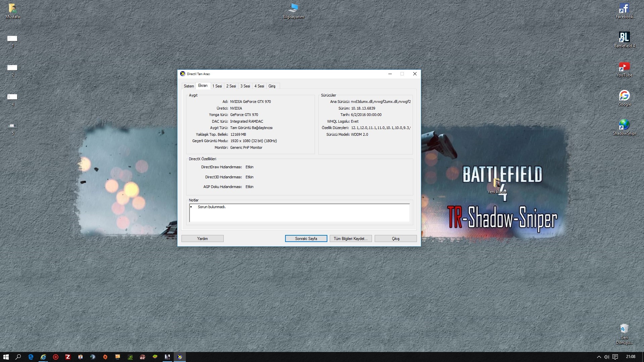Open the Windows Start menu
Screen dimensions: 644x362
tap(6, 357)
